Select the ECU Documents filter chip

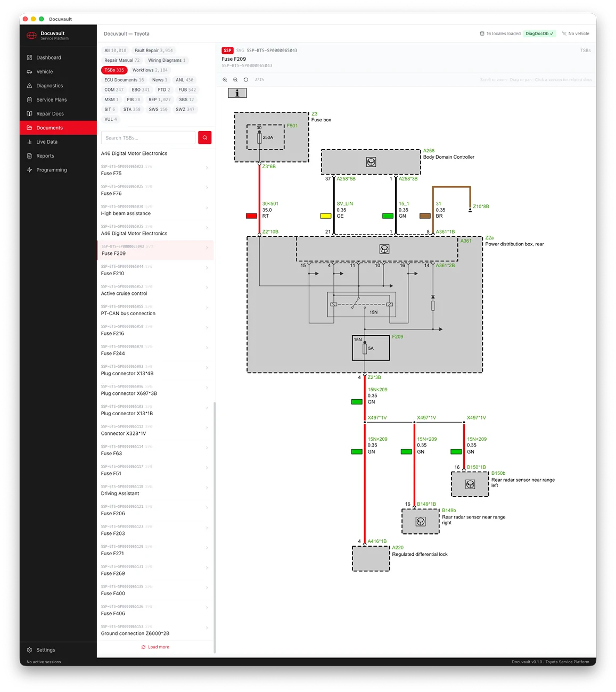tap(124, 80)
